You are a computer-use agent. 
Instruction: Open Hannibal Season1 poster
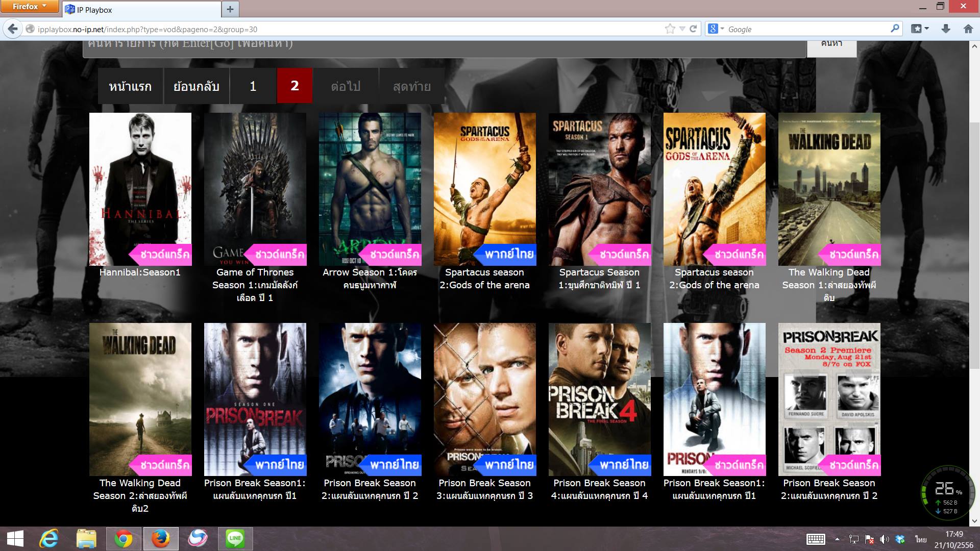[x=140, y=189]
